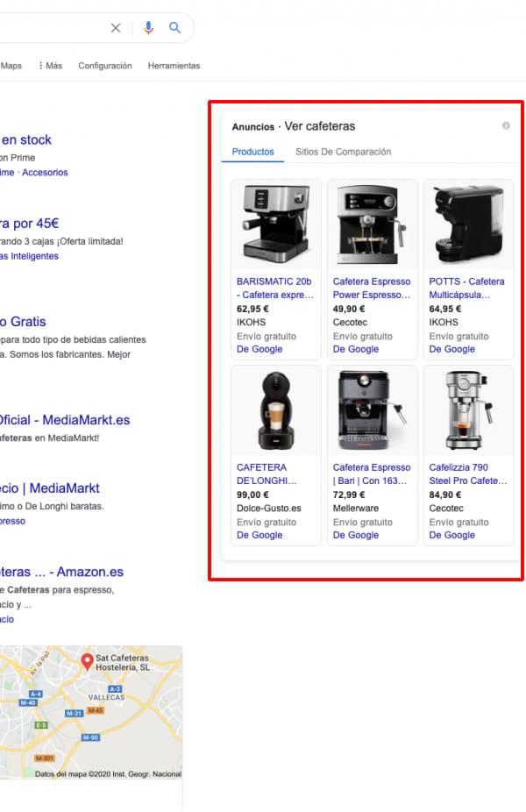This screenshot has width=526, height=812.
Task: Select the Sitios De Comparación tab
Action: tap(344, 152)
